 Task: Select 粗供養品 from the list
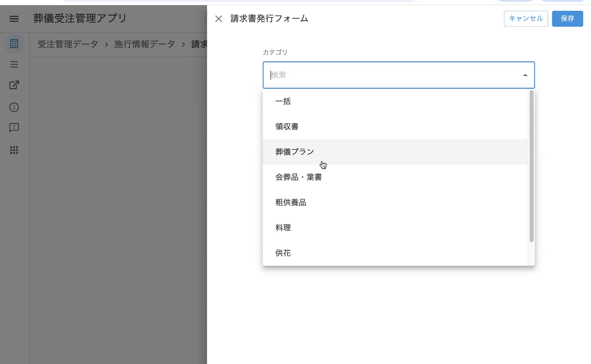click(395, 202)
